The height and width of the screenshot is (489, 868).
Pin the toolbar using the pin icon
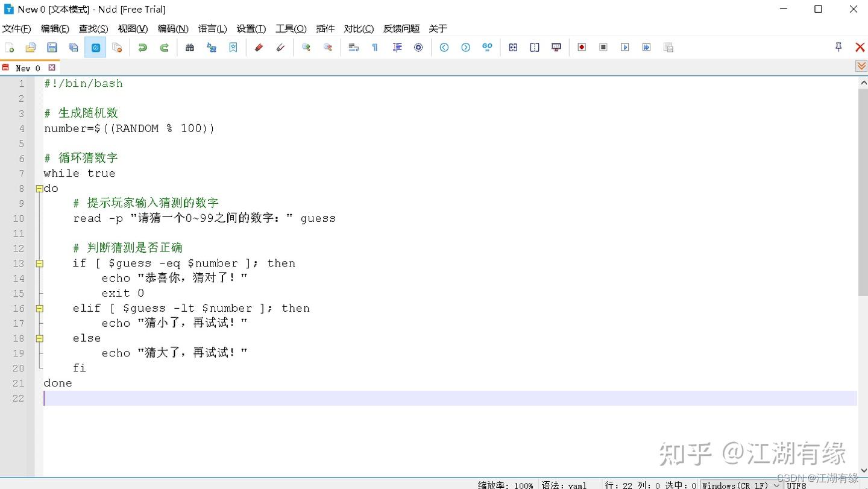837,46
